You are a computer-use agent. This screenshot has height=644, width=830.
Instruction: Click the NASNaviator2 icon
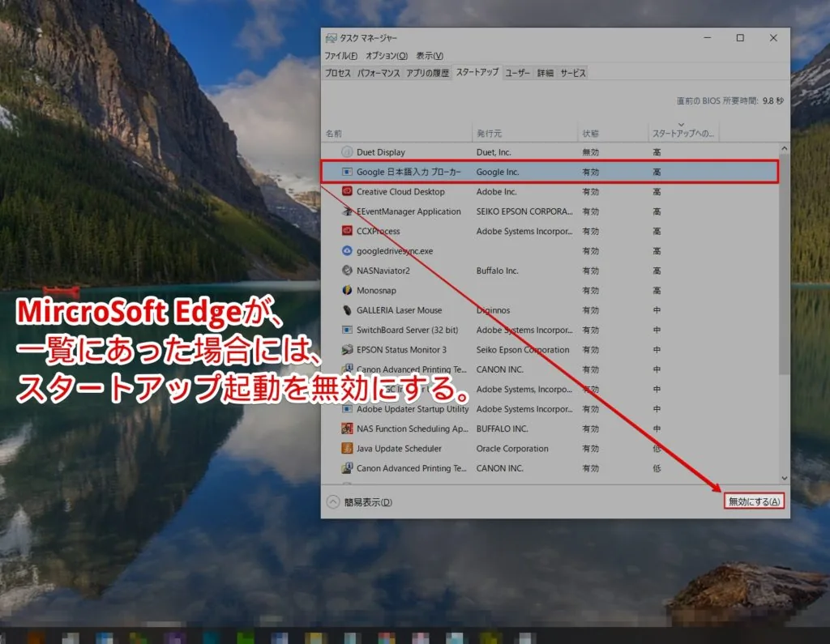coord(347,271)
